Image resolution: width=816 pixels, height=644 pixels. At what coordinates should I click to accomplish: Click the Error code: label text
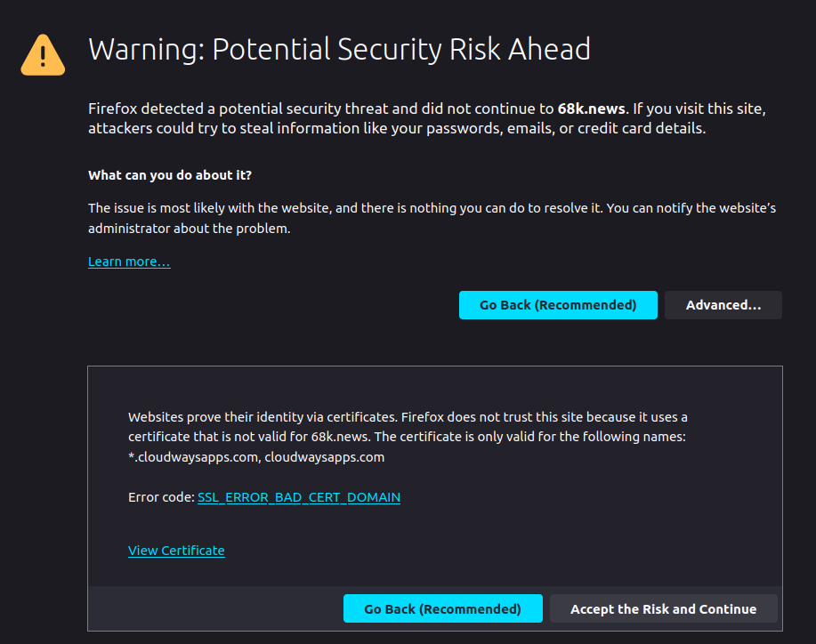click(x=161, y=497)
